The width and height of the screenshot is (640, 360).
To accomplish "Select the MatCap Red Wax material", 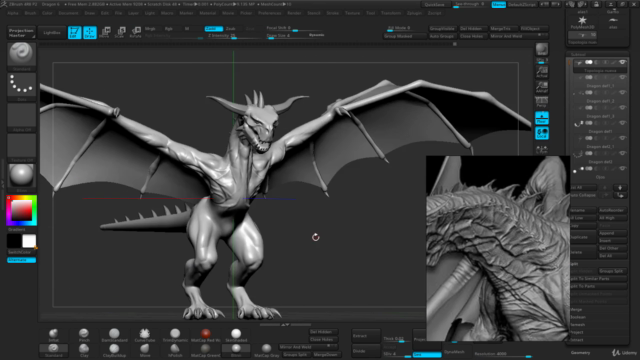I will 205,335.
